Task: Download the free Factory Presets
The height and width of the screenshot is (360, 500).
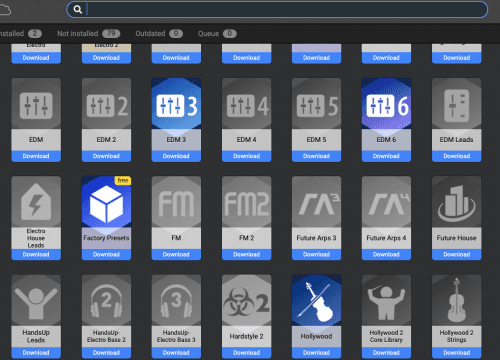Action: tap(106, 254)
